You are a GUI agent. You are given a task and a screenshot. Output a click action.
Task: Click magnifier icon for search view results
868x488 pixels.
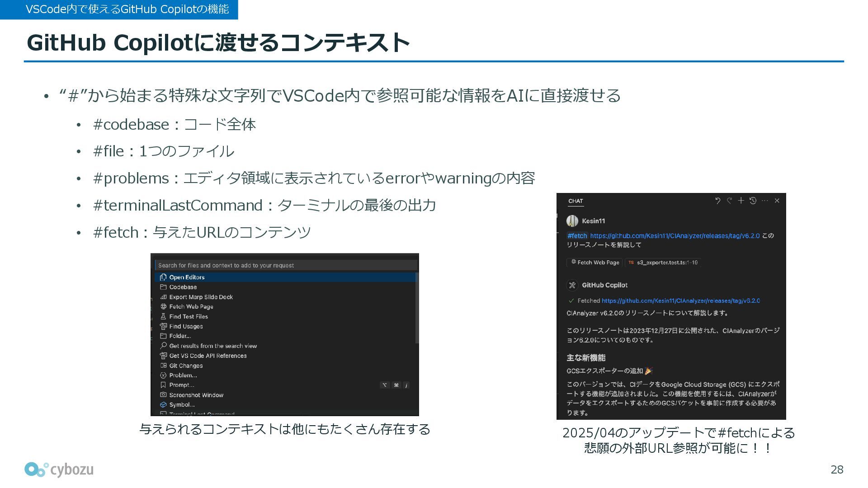pyautogui.click(x=163, y=346)
